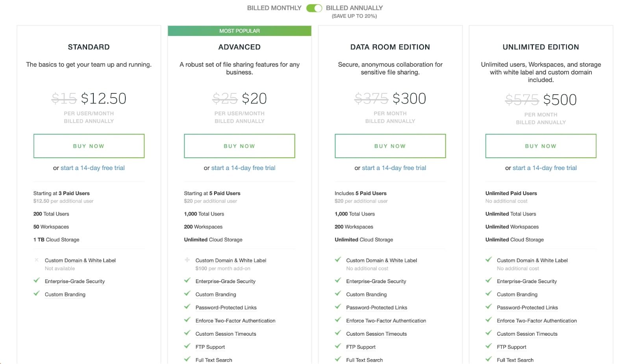
Task: Click the Data Room FTP Support checkmark
Action: coord(338,346)
